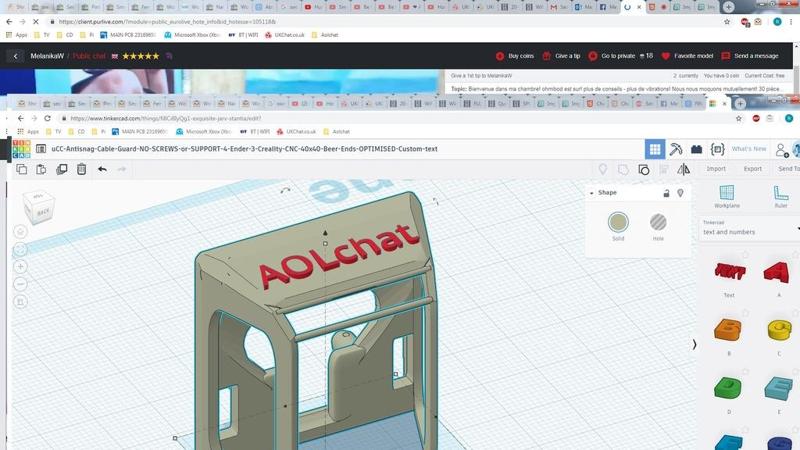Open the Bricks mode icon

click(x=696, y=149)
